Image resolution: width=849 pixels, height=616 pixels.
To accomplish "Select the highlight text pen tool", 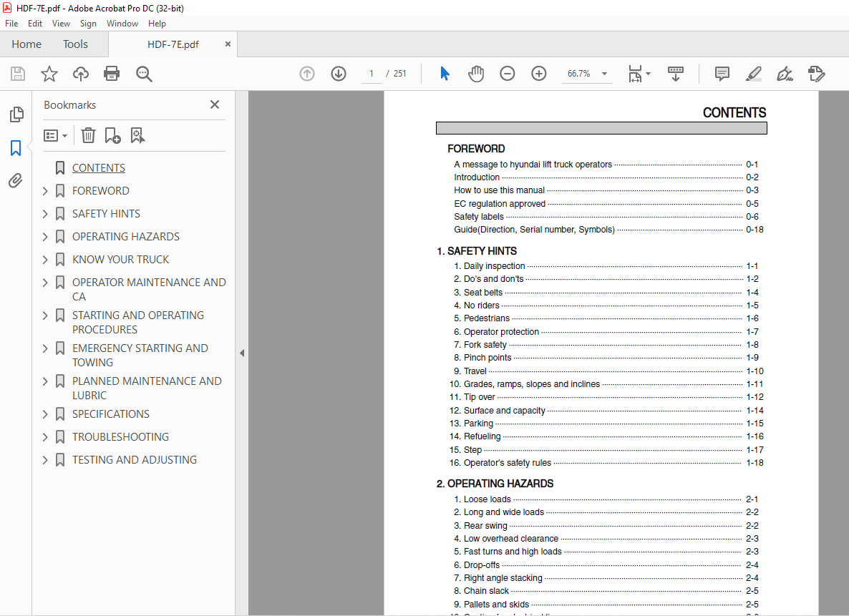I will coord(753,74).
